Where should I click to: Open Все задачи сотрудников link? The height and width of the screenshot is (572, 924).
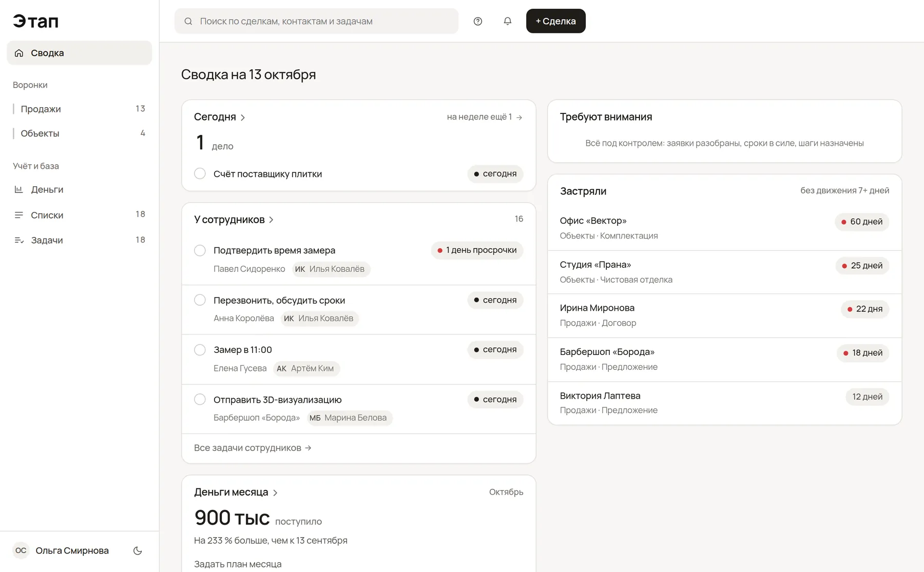pyautogui.click(x=253, y=448)
